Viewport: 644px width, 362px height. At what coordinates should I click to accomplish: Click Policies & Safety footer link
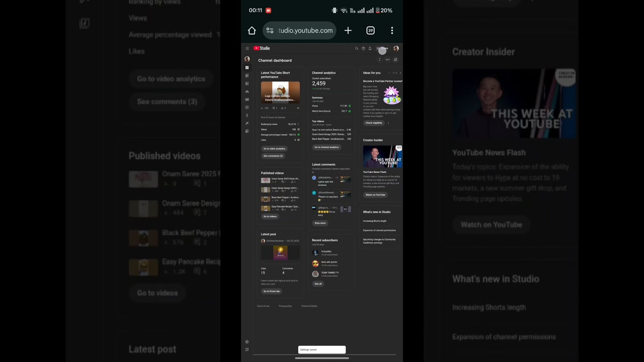coord(309,306)
